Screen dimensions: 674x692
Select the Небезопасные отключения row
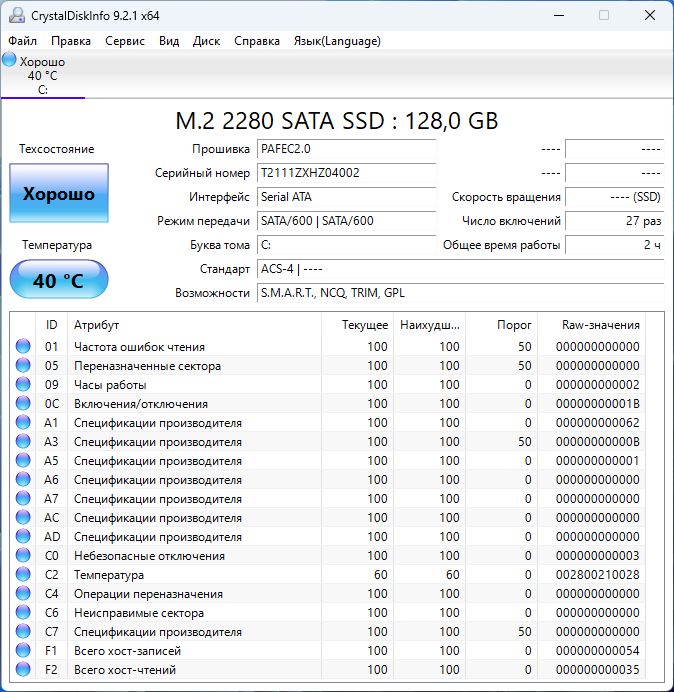pyautogui.click(x=328, y=555)
